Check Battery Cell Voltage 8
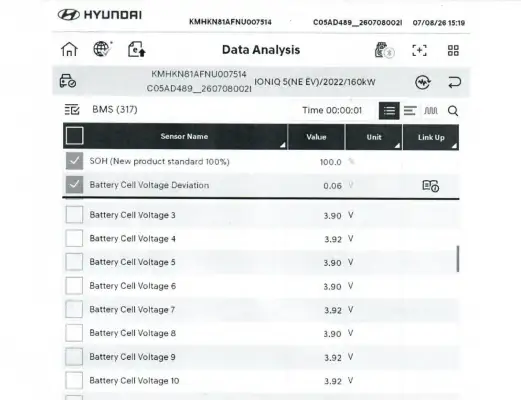 point(74,333)
